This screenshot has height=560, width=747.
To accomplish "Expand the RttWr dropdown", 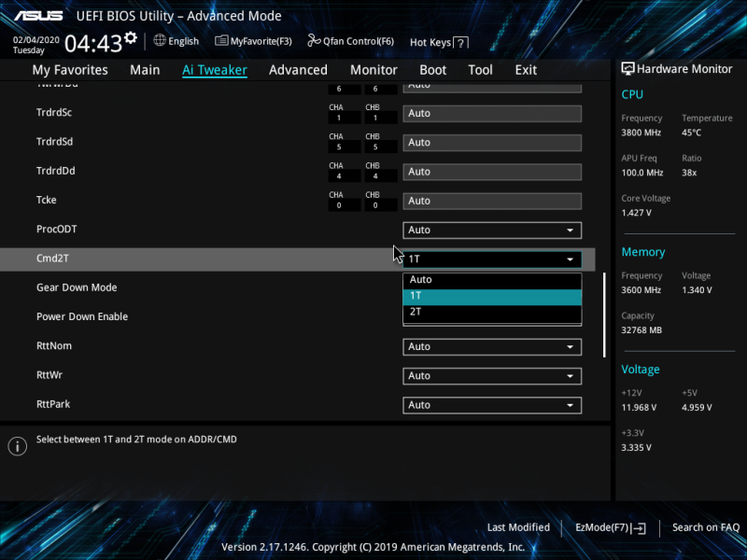I will pos(492,376).
